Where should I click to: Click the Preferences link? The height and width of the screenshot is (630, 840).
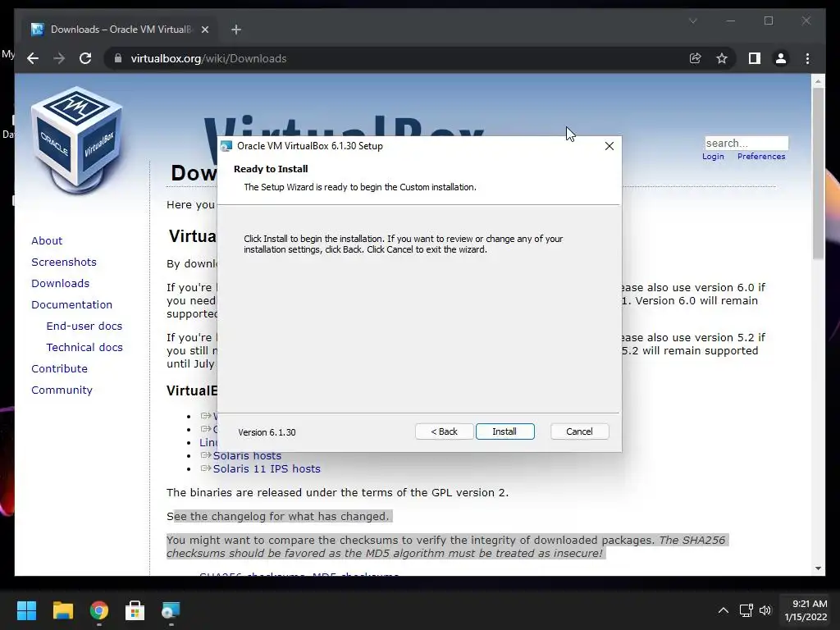tap(761, 157)
